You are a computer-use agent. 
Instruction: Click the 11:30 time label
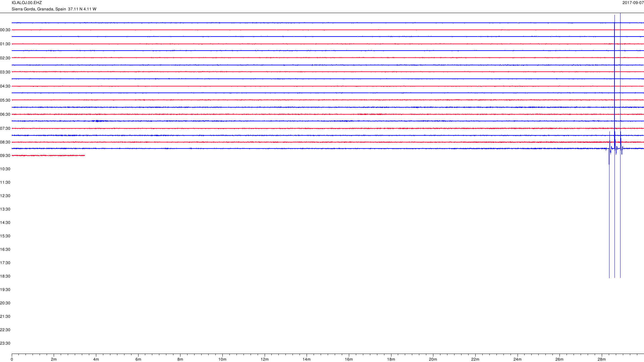tap(5, 182)
